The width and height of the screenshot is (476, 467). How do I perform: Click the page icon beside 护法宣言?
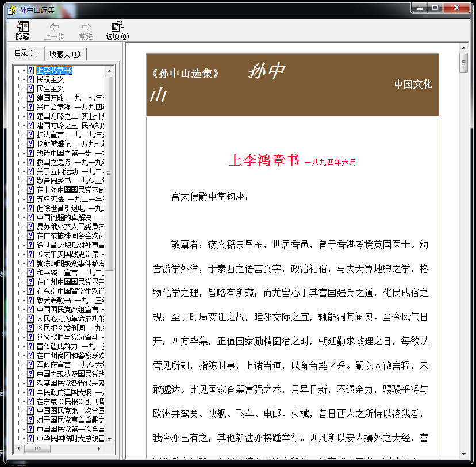tap(30, 135)
